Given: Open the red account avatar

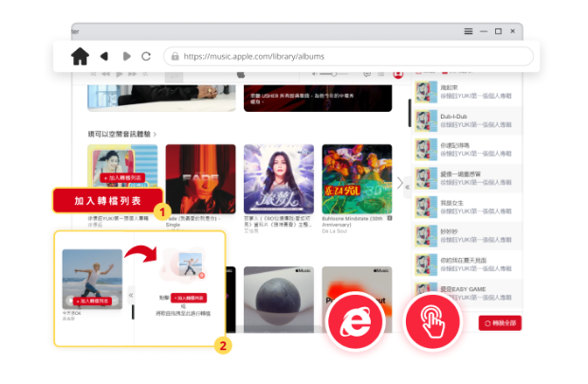Looking at the screenshot, I should click(x=398, y=74).
